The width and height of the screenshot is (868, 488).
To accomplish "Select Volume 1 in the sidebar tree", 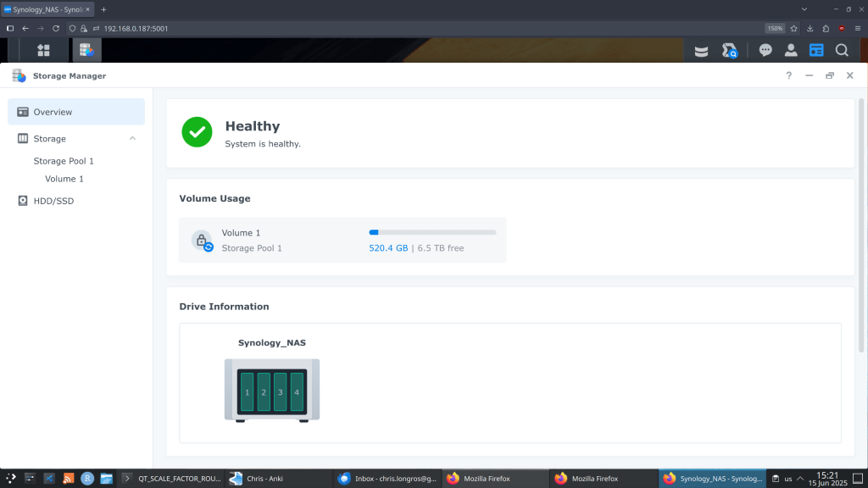I will [x=64, y=179].
